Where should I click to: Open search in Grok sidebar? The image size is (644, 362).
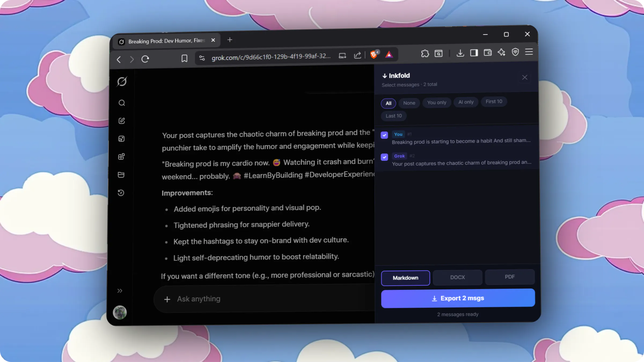click(122, 103)
